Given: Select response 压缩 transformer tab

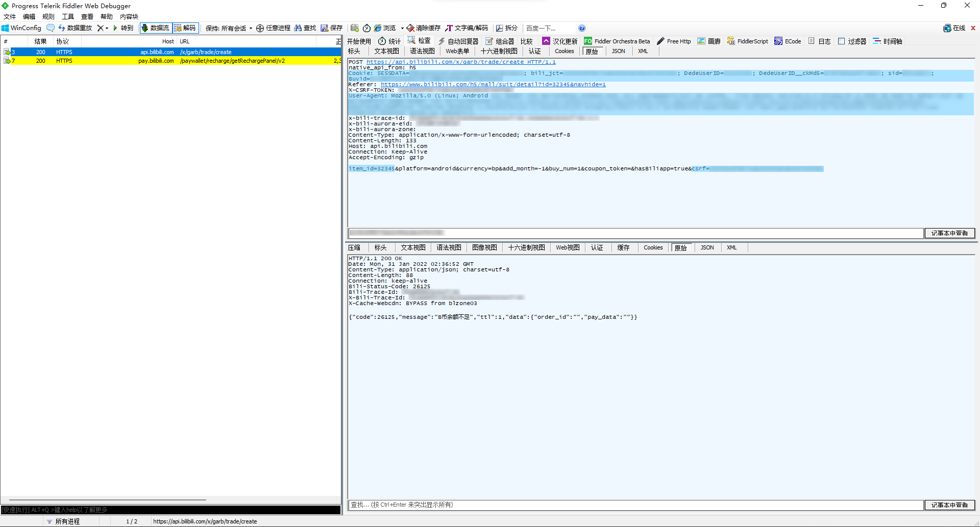Looking at the screenshot, I should [x=354, y=247].
